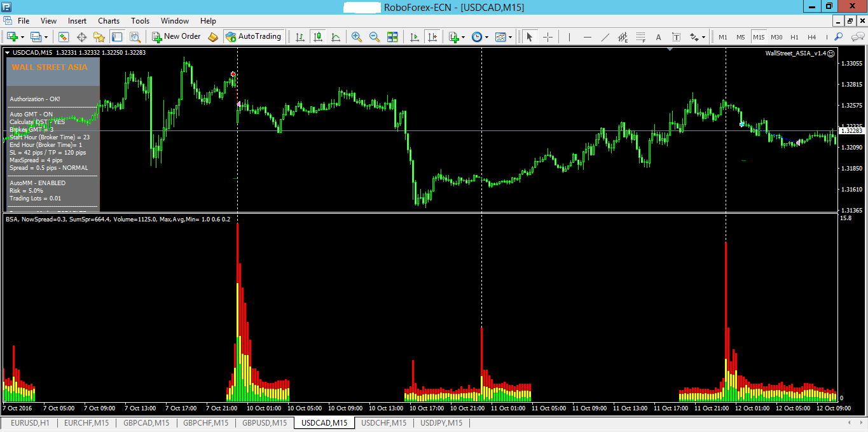
Task: Toggle chart auto scroll
Action: click(415, 37)
